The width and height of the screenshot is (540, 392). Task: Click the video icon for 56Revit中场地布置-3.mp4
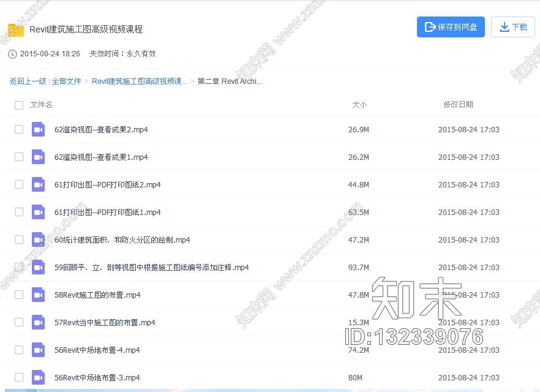pyautogui.click(x=38, y=377)
